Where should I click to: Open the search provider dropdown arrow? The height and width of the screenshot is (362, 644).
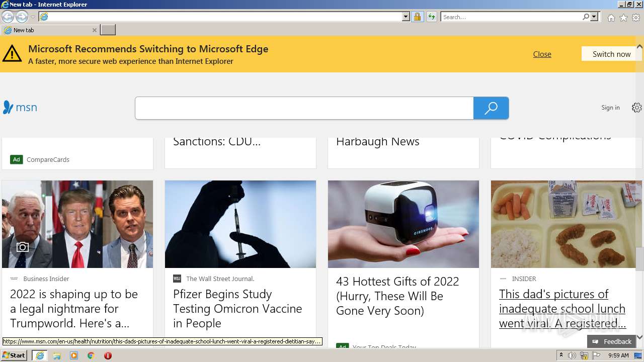click(x=594, y=17)
